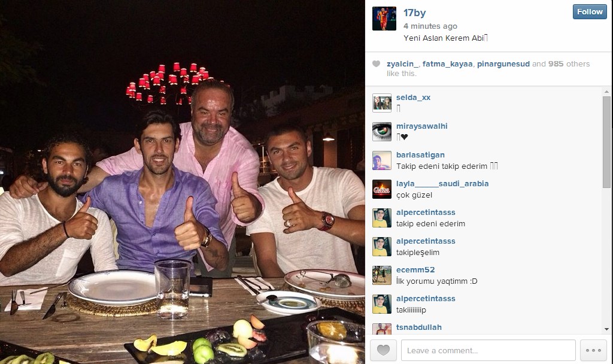Open 17by profile picture thumbnail

coord(384,19)
